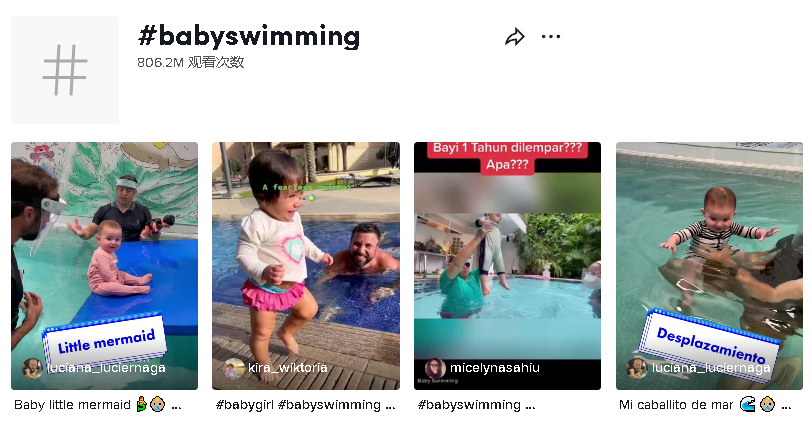Open the three-dot more options menu
The image size is (812, 421).
[x=550, y=37]
